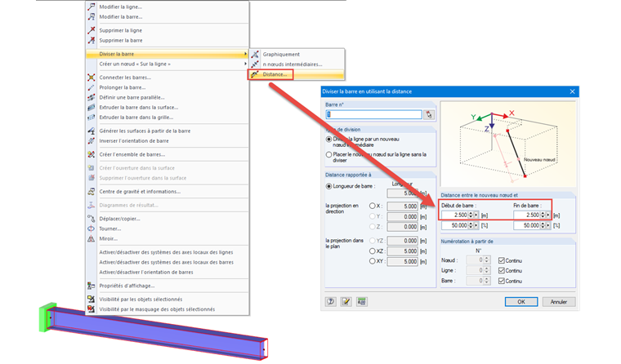Image resolution: width=621 pixels, height=364 pixels.
Task: Click the Prolonger la barre icon
Action: click(x=92, y=87)
